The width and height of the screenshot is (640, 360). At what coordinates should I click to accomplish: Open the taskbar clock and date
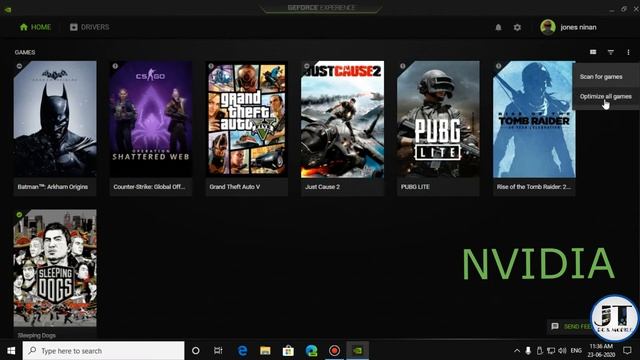(601, 351)
